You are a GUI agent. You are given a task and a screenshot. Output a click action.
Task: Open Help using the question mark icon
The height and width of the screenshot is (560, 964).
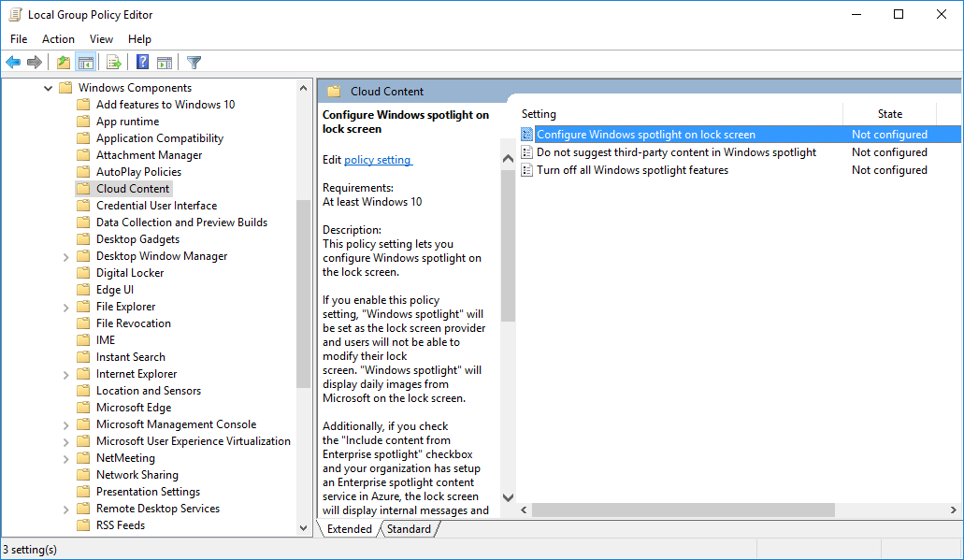(141, 62)
